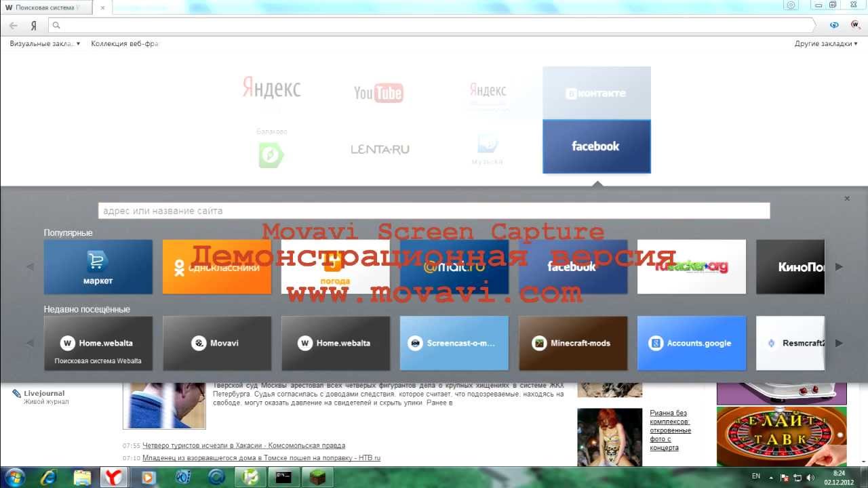The image size is (868, 488).
Task: Click the blue eye extension icon
Action: coord(835,25)
